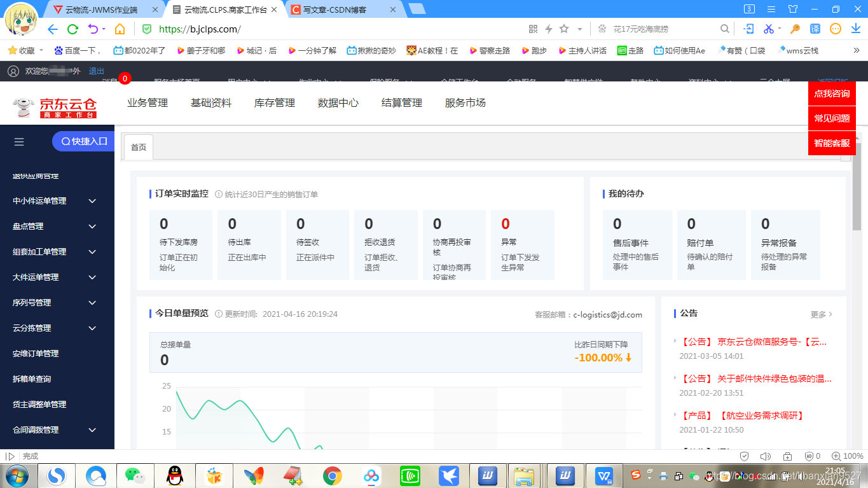This screenshot has width=868, height=488.
Task: Open the Windows Start button
Action: 17,475
